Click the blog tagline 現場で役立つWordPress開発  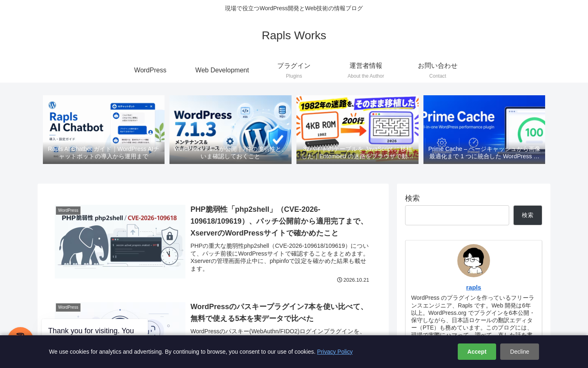294,8
